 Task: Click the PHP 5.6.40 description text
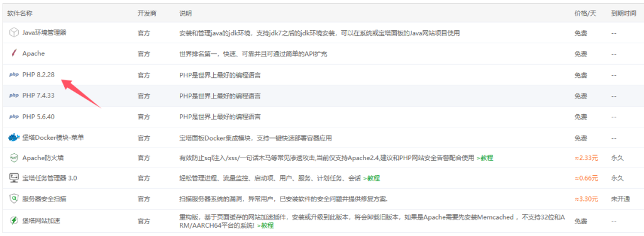click(x=220, y=117)
